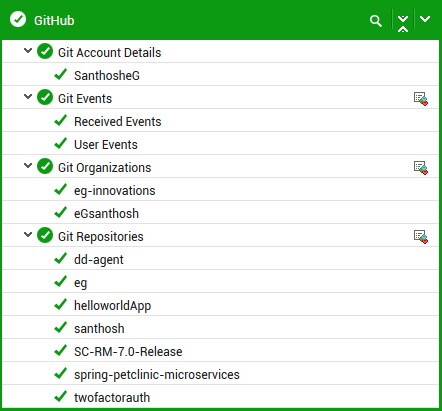This screenshot has width=442, height=411.
Task: Collapse the Git Account Details section
Action: pyautogui.click(x=28, y=51)
